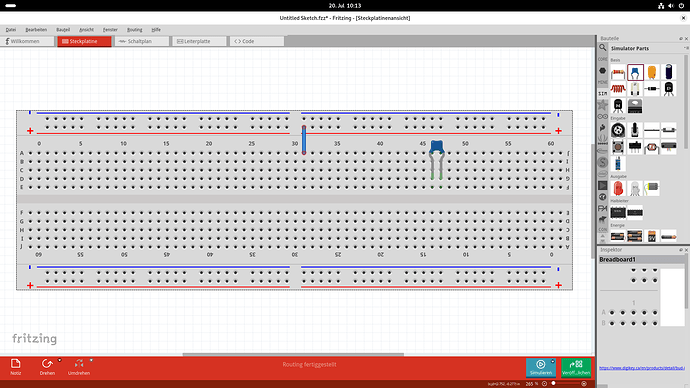Select the SIM simulator parts bin
The image size is (690, 388).
coord(602,93)
